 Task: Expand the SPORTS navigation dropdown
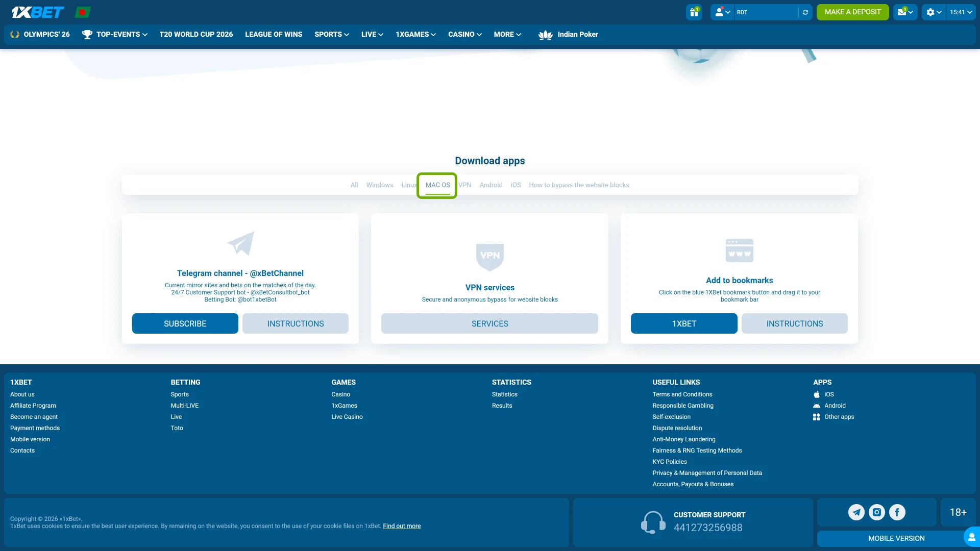point(331,34)
